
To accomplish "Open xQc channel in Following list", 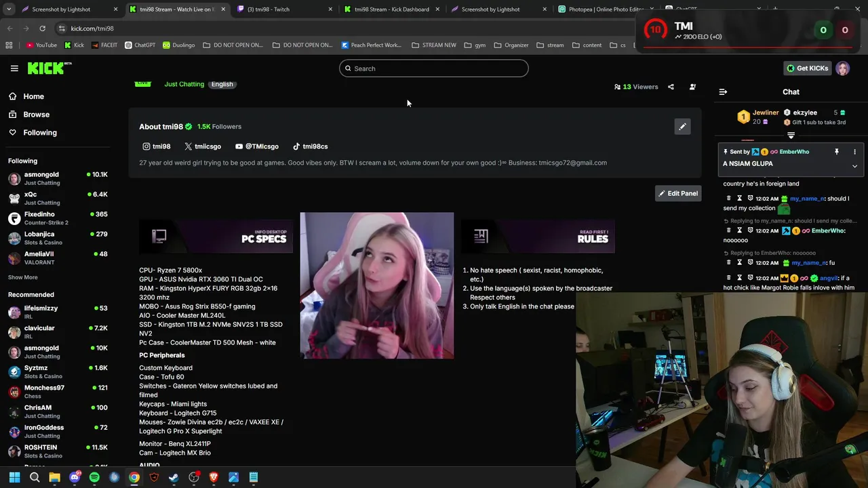I will (58, 198).
